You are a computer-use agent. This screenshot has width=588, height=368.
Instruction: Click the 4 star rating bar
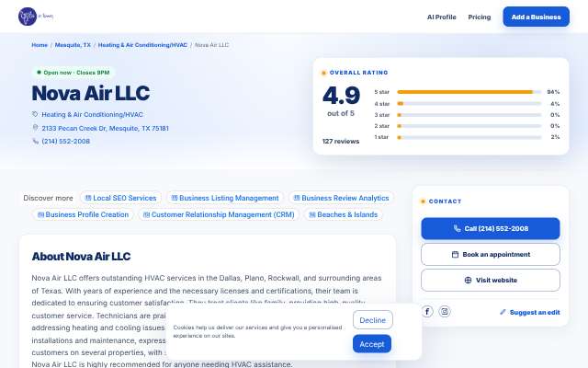point(469,104)
